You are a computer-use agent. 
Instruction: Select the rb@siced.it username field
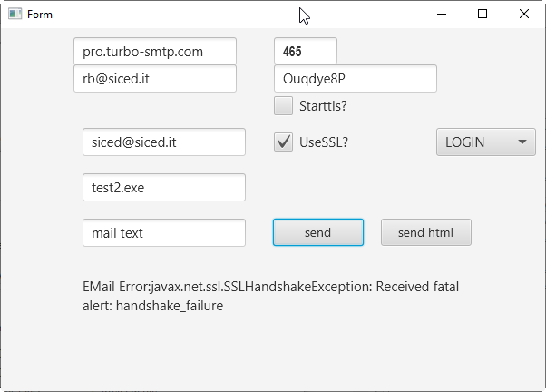pos(155,79)
